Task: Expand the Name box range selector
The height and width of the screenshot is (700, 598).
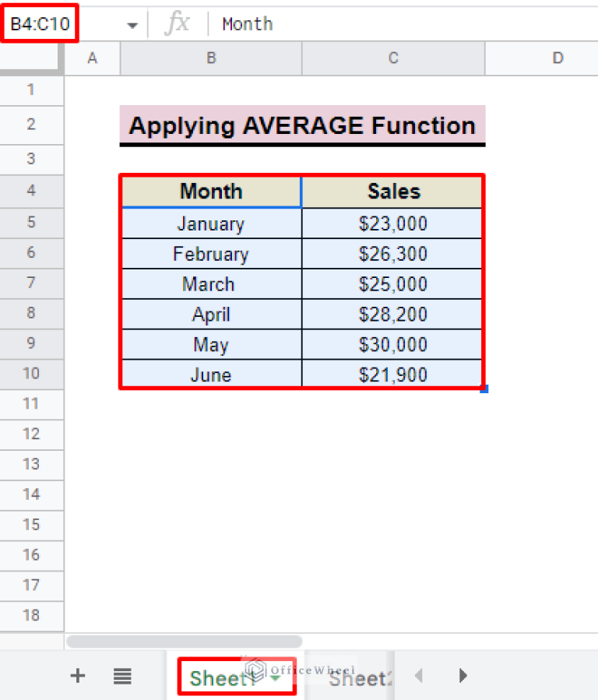Action: click(131, 23)
